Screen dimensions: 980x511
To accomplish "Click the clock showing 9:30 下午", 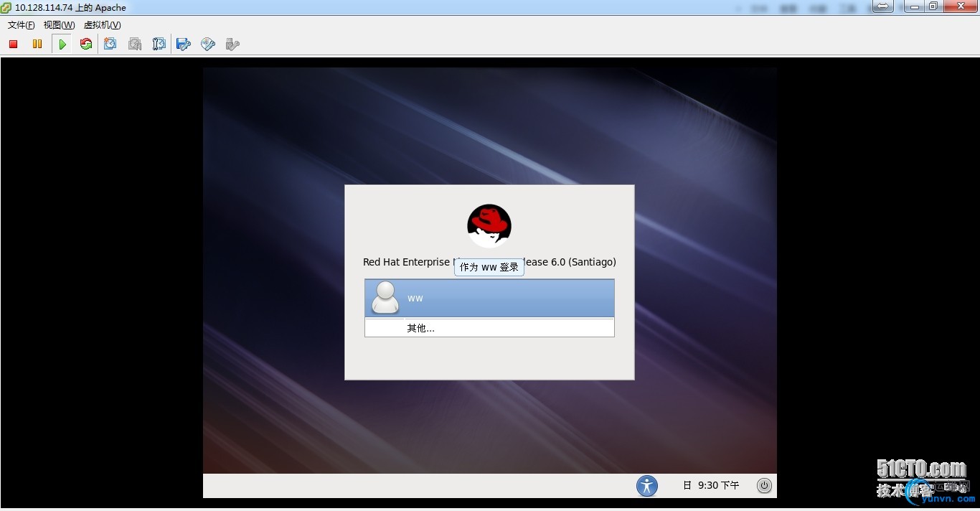I will click(x=711, y=486).
